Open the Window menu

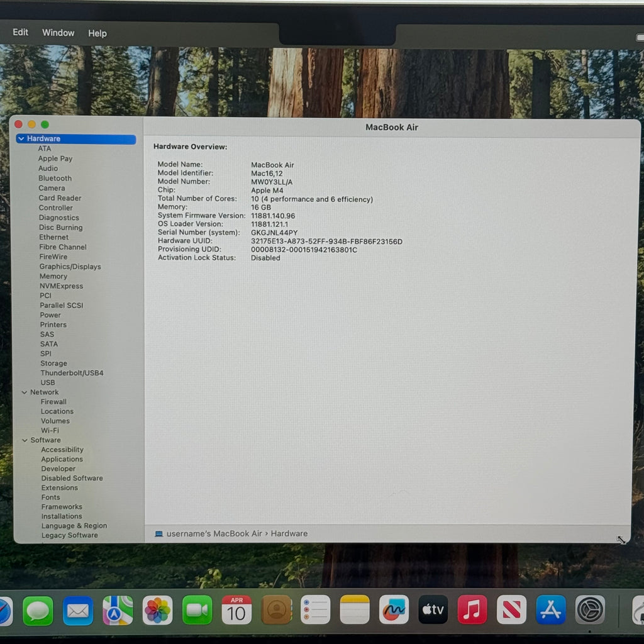tap(58, 33)
